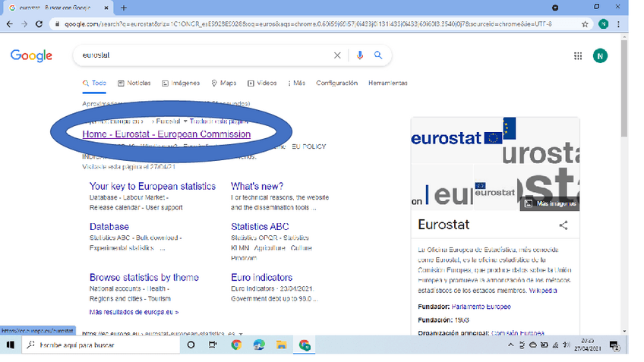The image size is (644, 362).
Task: Open the taskbar clock and date
Action: 588,345
